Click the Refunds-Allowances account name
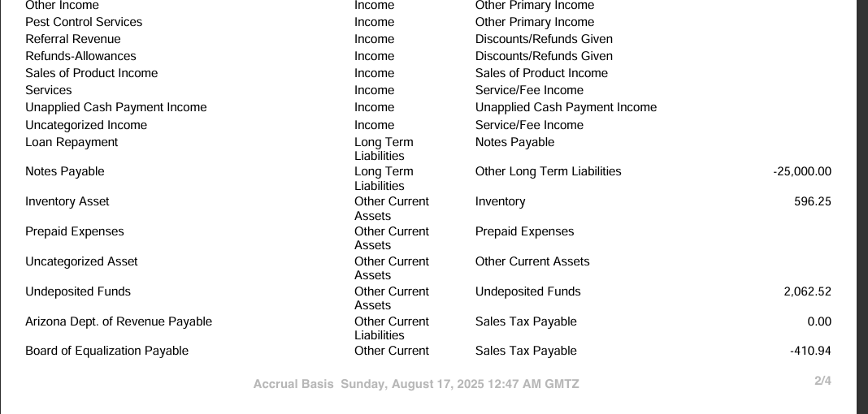 click(x=80, y=56)
